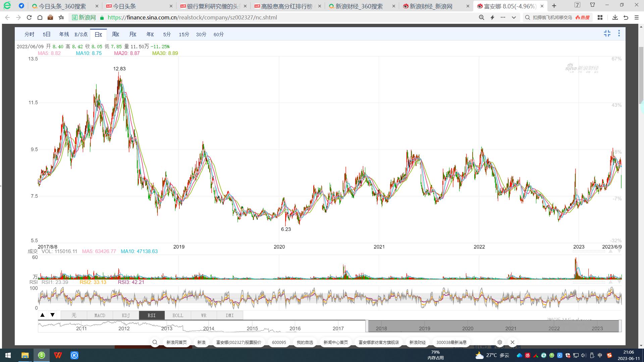
Task: Exit fullscreen chart mode icon
Action: [607, 34]
